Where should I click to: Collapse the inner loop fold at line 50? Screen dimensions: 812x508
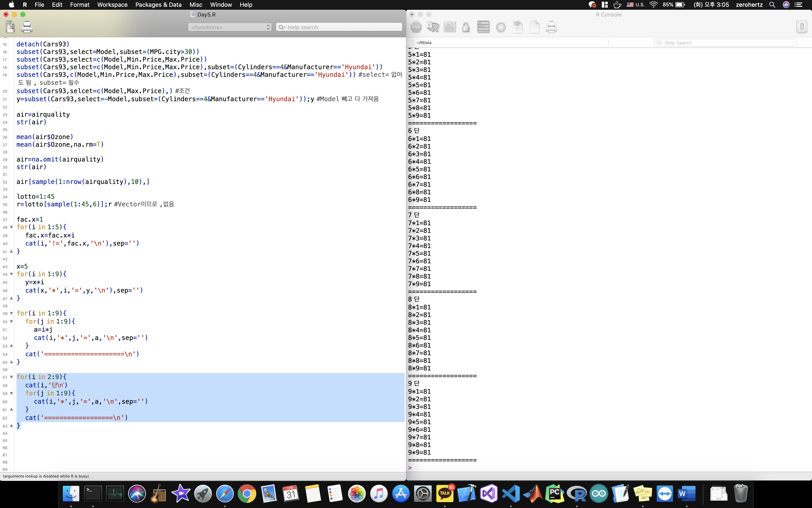tap(11, 322)
